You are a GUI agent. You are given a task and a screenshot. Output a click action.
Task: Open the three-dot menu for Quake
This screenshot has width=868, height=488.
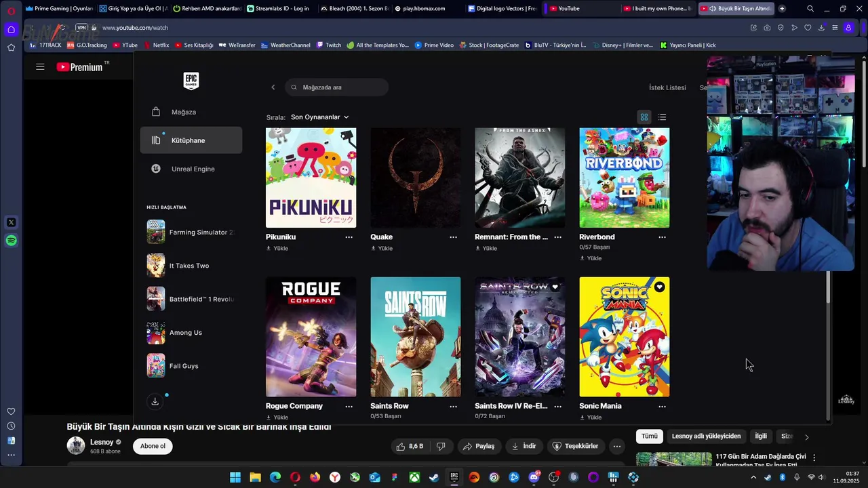[x=453, y=237]
